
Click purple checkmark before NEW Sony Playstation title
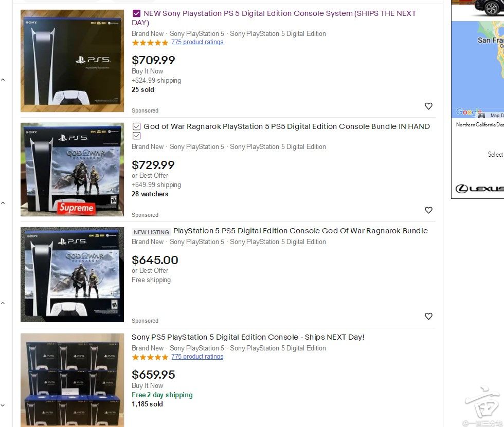coord(136,13)
